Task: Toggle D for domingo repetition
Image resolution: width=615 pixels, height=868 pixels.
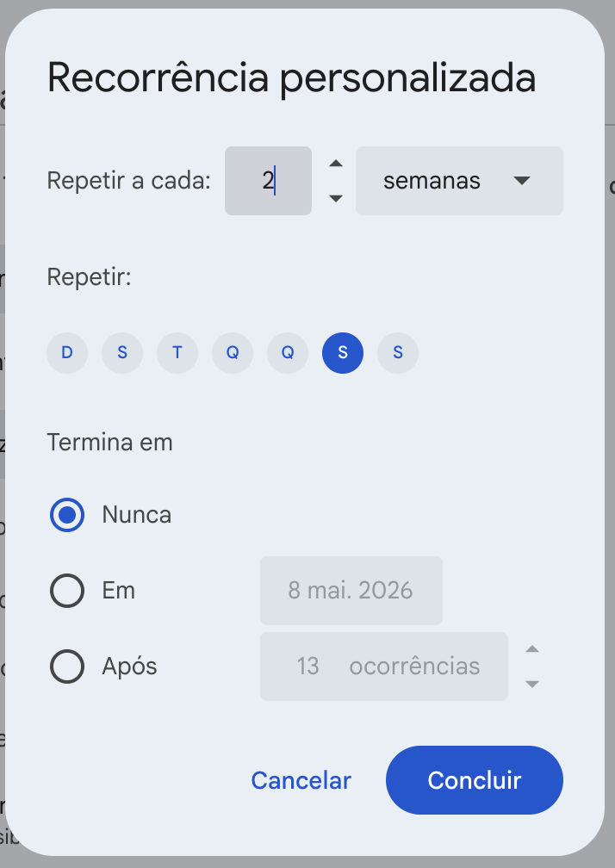Action: pyautogui.click(x=67, y=353)
